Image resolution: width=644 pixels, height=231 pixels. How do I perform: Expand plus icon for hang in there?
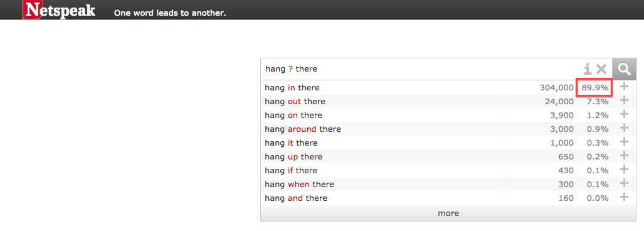coord(625,87)
